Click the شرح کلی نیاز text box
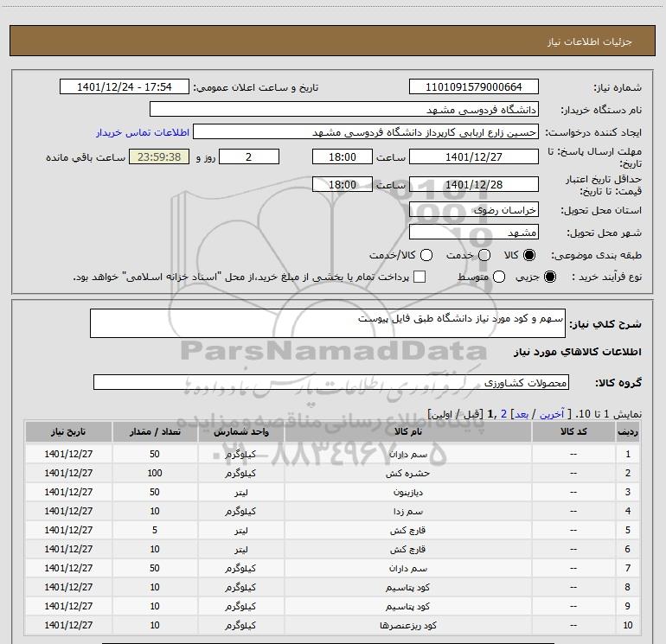 point(328,323)
